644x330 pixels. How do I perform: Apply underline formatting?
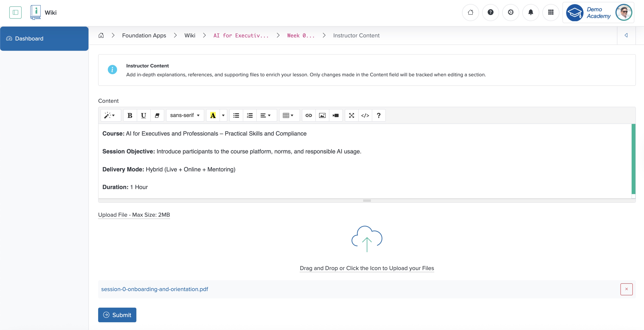(144, 115)
